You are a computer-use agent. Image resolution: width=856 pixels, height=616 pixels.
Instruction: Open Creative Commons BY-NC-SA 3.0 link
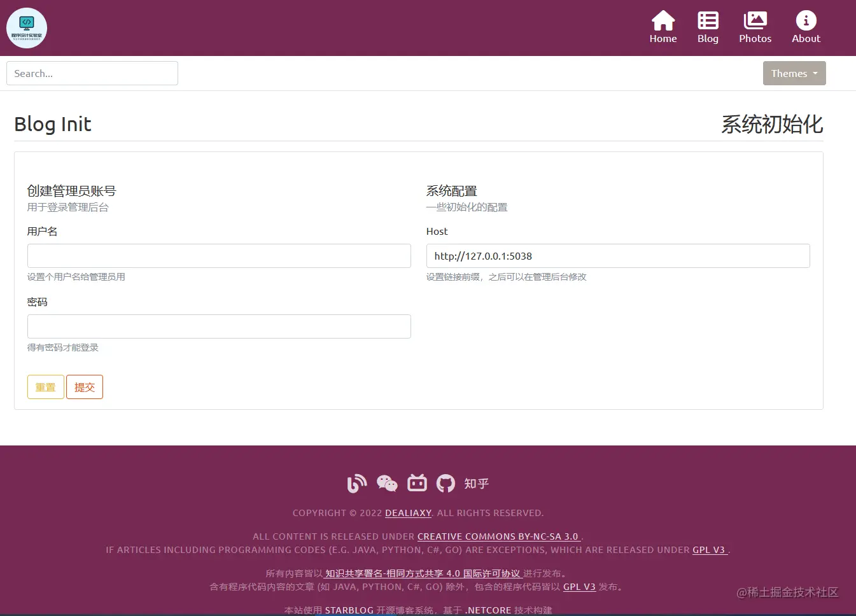[498, 536]
